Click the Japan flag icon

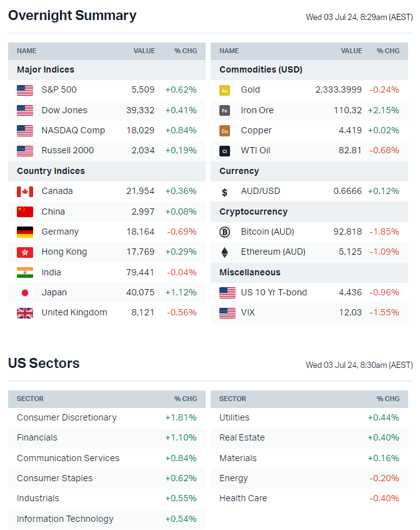25,293
